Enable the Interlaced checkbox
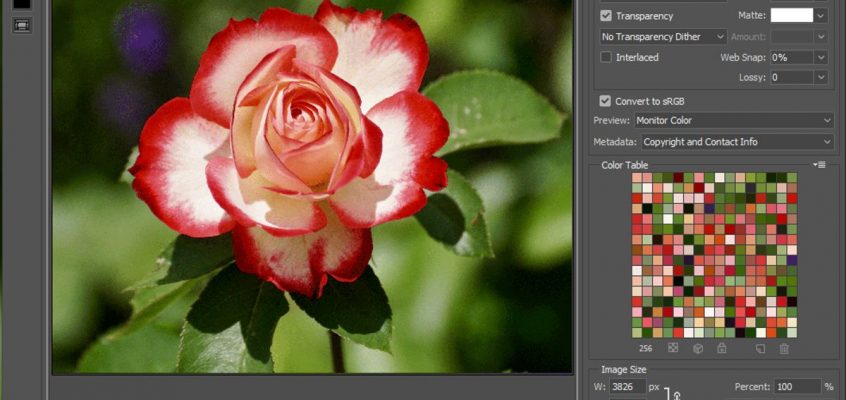The width and height of the screenshot is (846, 400). pos(606,57)
